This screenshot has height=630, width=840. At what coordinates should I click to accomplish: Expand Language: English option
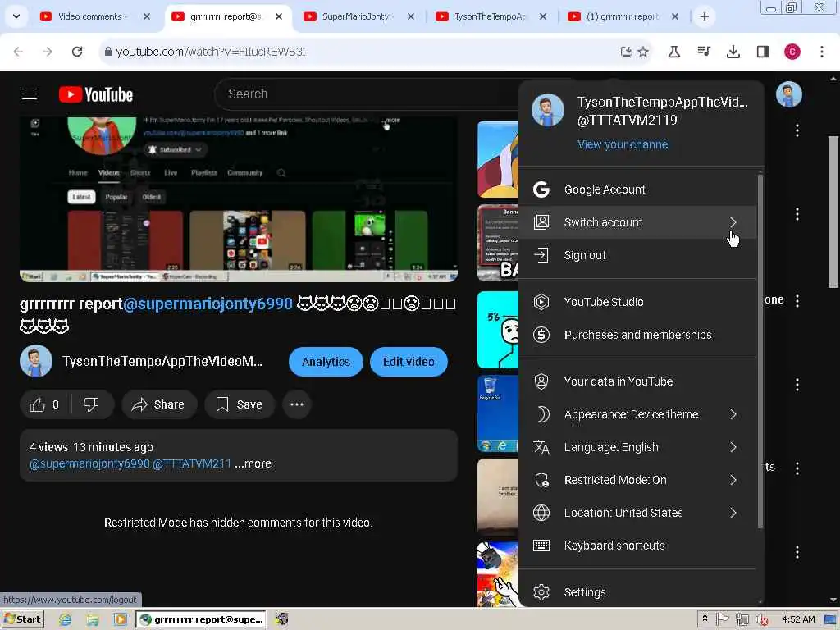pyautogui.click(x=637, y=447)
